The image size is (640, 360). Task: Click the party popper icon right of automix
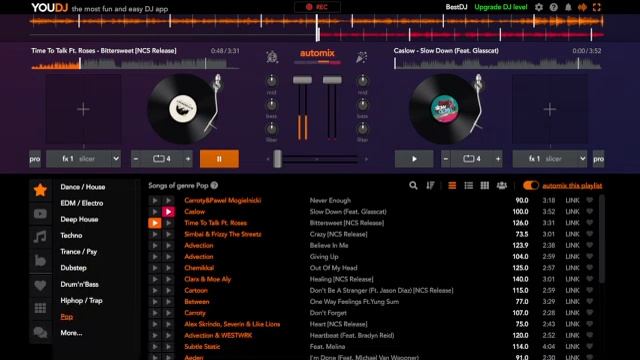coord(361,57)
